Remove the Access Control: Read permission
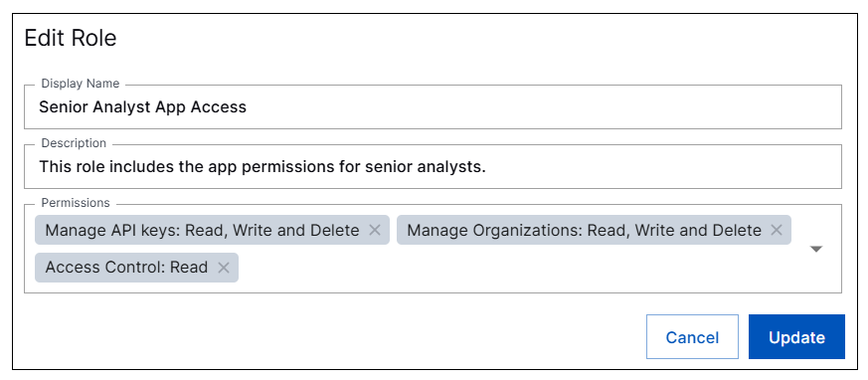868x380 pixels. 224,268
